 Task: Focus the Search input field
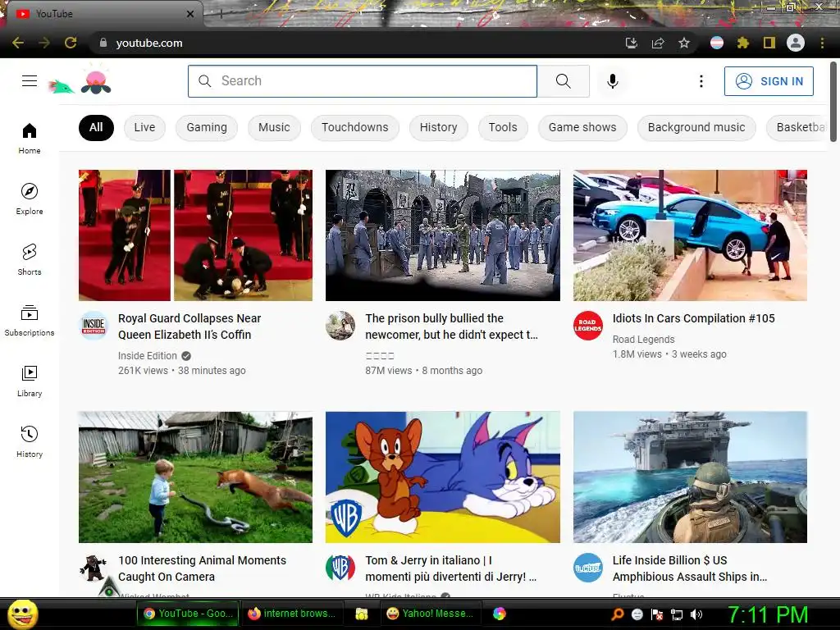click(x=362, y=81)
